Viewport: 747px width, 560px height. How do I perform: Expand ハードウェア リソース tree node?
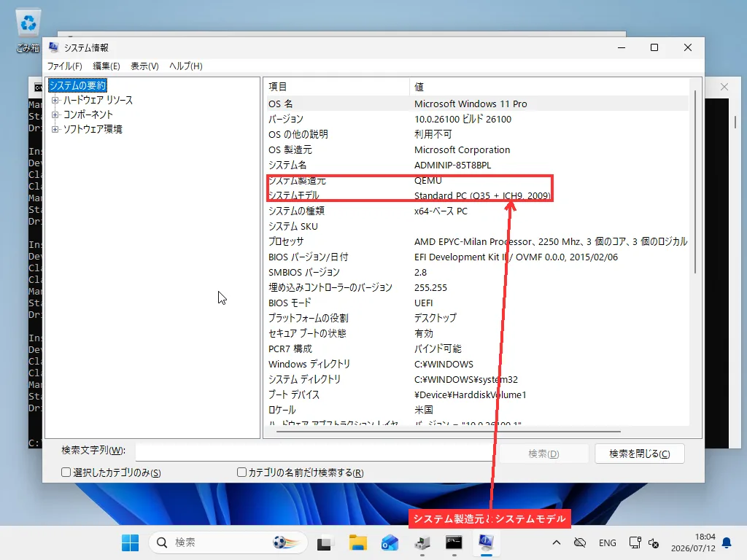coord(55,100)
